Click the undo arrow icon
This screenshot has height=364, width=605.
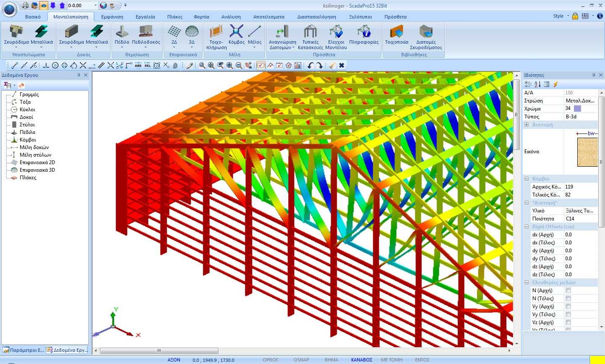click(310, 65)
